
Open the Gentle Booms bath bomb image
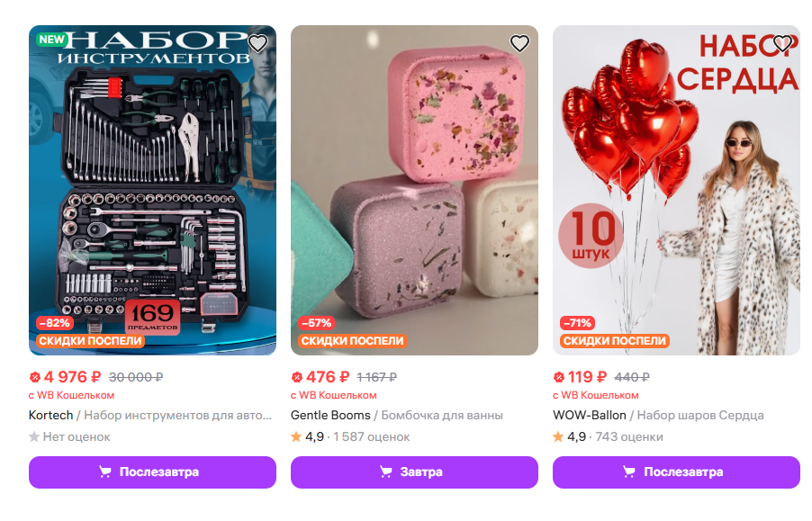(x=414, y=190)
